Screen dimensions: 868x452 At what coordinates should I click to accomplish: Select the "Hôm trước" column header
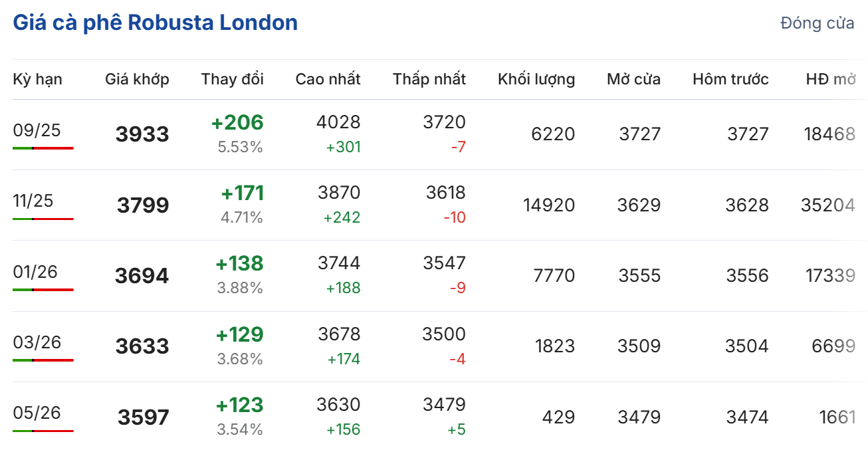pyautogui.click(x=730, y=79)
